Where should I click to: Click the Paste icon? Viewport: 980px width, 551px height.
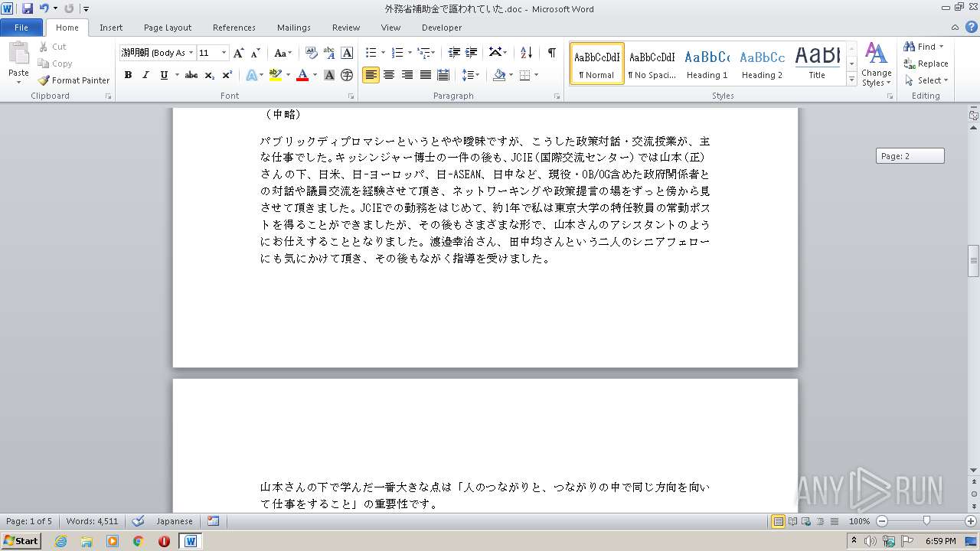point(18,54)
